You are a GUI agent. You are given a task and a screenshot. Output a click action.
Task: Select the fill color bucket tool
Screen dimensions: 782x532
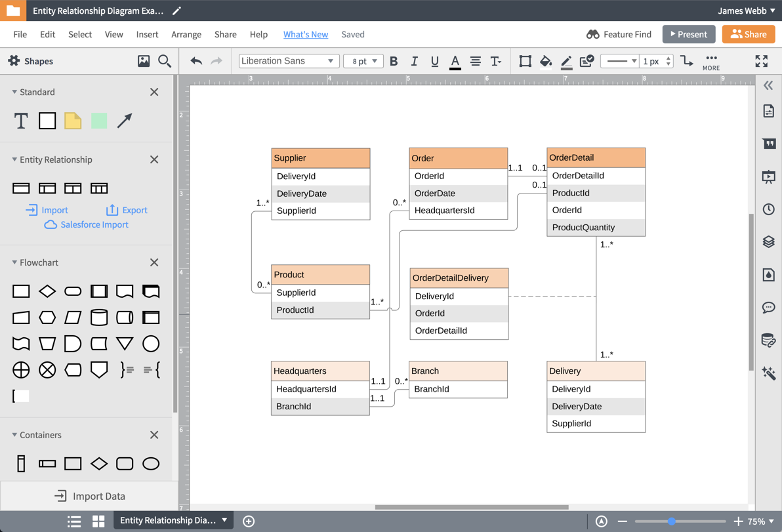[x=546, y=61]
